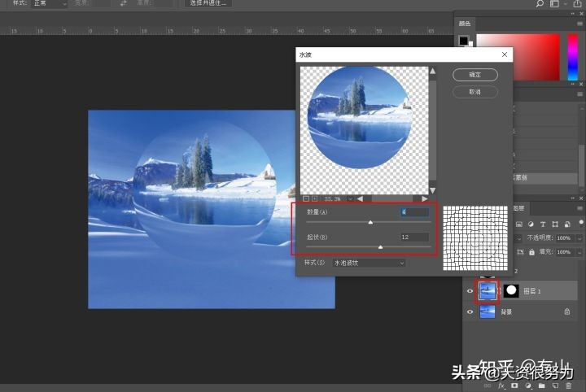
Task: Open the workspace layout switcher icon
Action: pyautogui.click(x=554, y=4)
